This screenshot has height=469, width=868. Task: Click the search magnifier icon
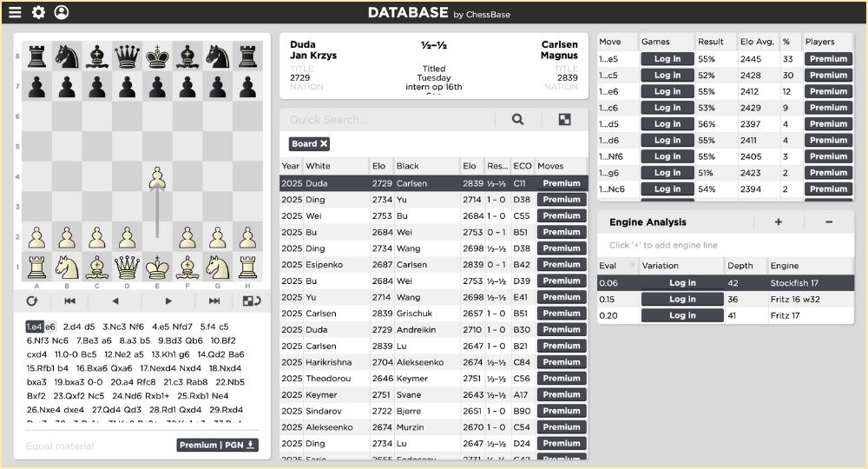pos(517,120)
